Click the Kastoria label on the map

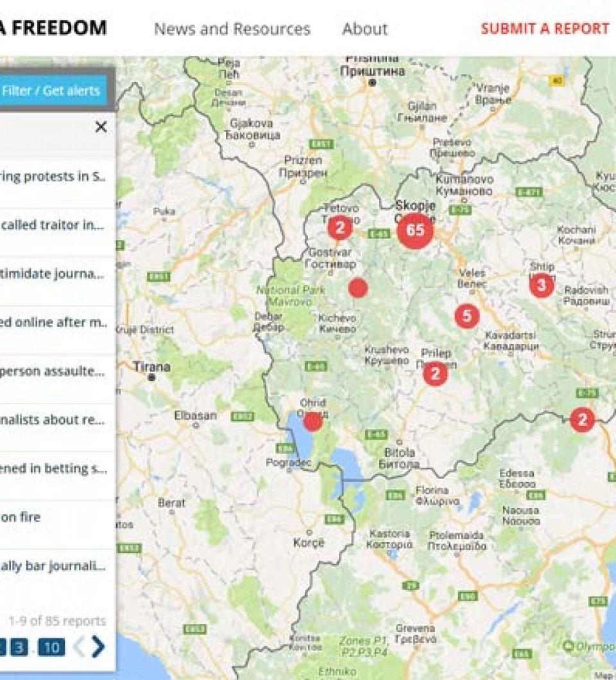tap(389, 539)
